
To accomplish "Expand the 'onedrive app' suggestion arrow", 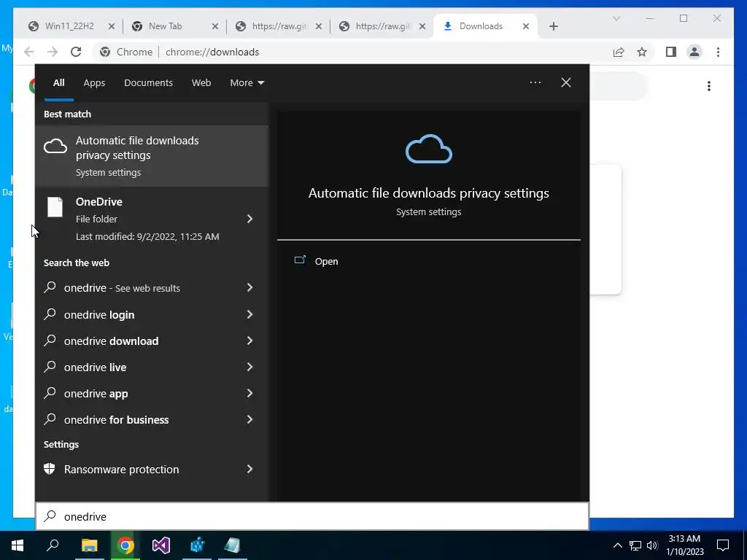I will point(249,393).
